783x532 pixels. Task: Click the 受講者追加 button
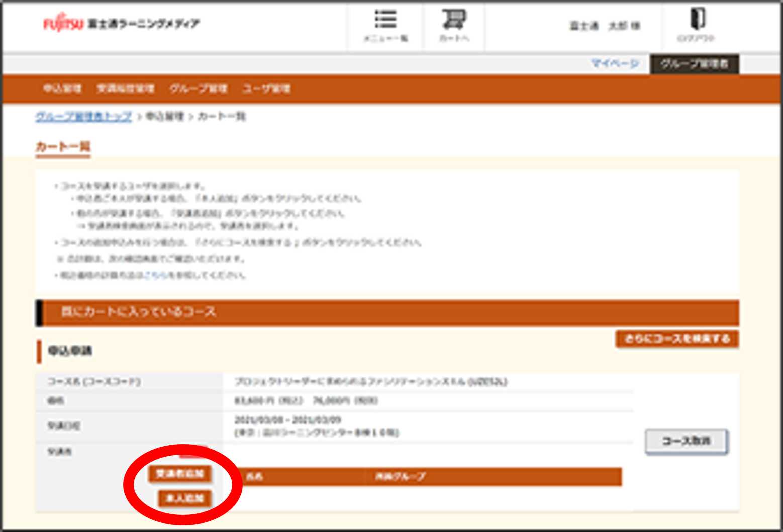click(x=179, y=474)
